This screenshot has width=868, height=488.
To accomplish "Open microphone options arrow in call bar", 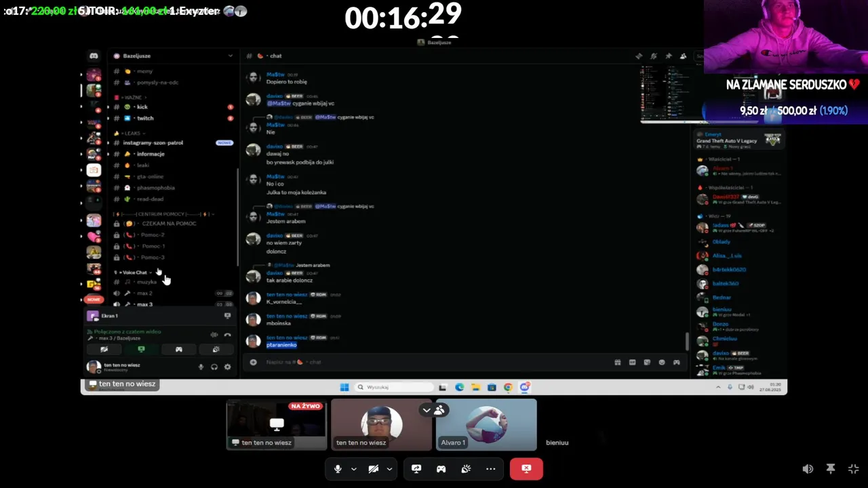I will click(353, 468).
